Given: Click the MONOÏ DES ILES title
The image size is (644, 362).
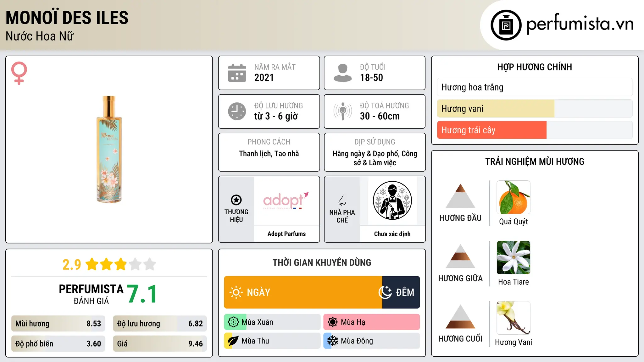Looking at the screenshot, I should (x=67, y=18).
